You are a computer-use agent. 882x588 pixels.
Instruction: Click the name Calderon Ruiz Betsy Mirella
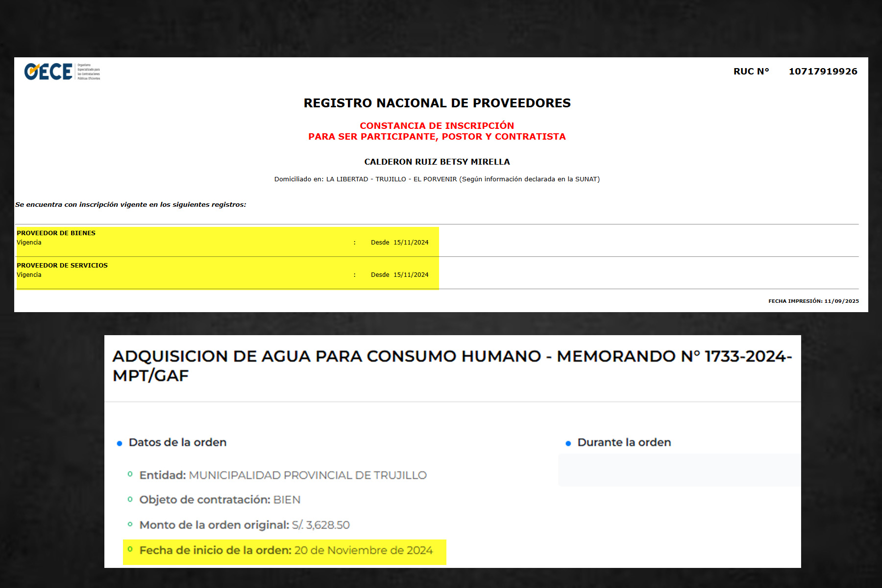point(437,162)
